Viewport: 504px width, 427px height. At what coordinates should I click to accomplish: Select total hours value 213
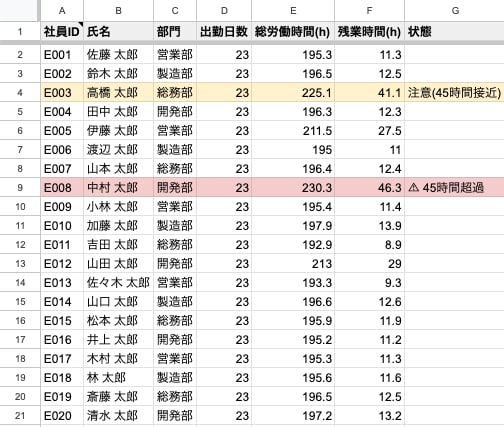coord(293,263)
